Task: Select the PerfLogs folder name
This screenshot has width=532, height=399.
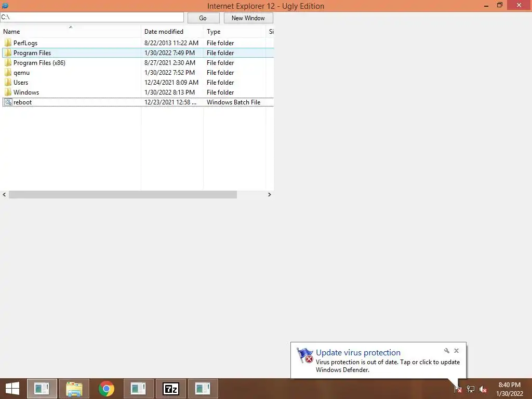Action: (x=25, y=43)
